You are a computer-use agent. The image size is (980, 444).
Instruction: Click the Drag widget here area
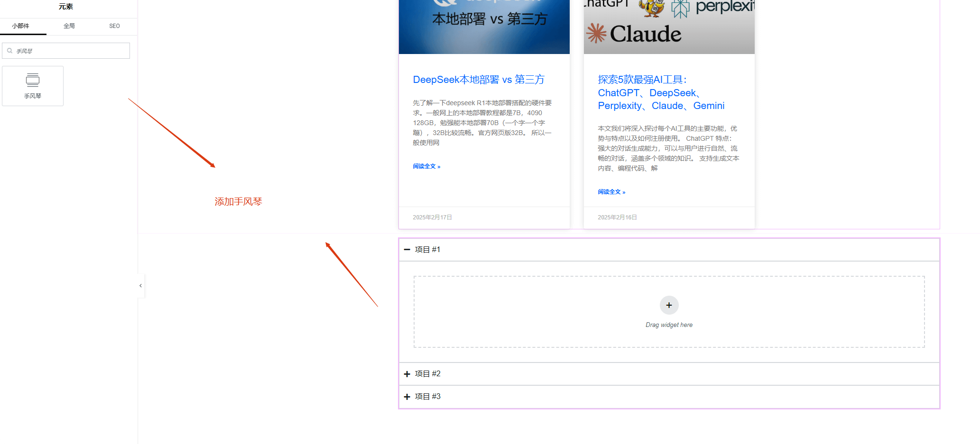click(x=669, y=312)
